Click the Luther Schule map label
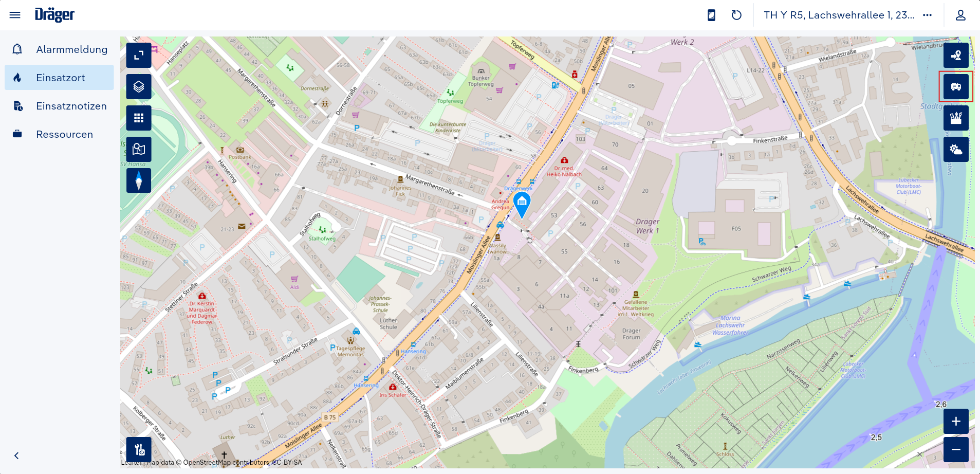980x474 pixels. point(389,324)
